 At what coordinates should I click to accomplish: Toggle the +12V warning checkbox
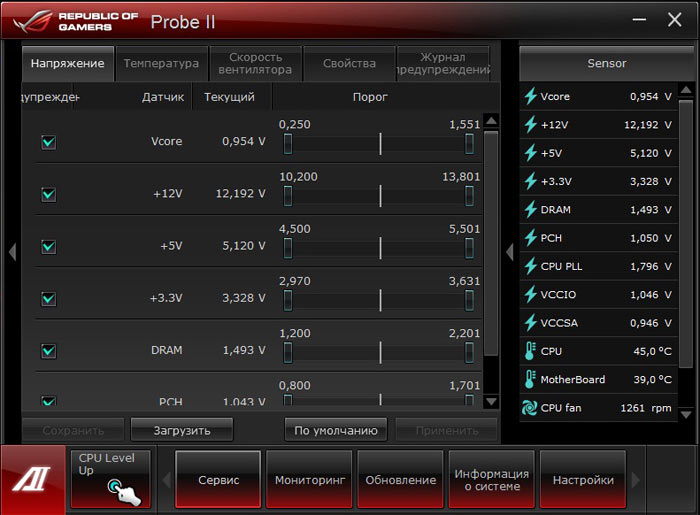coord(48,194)
